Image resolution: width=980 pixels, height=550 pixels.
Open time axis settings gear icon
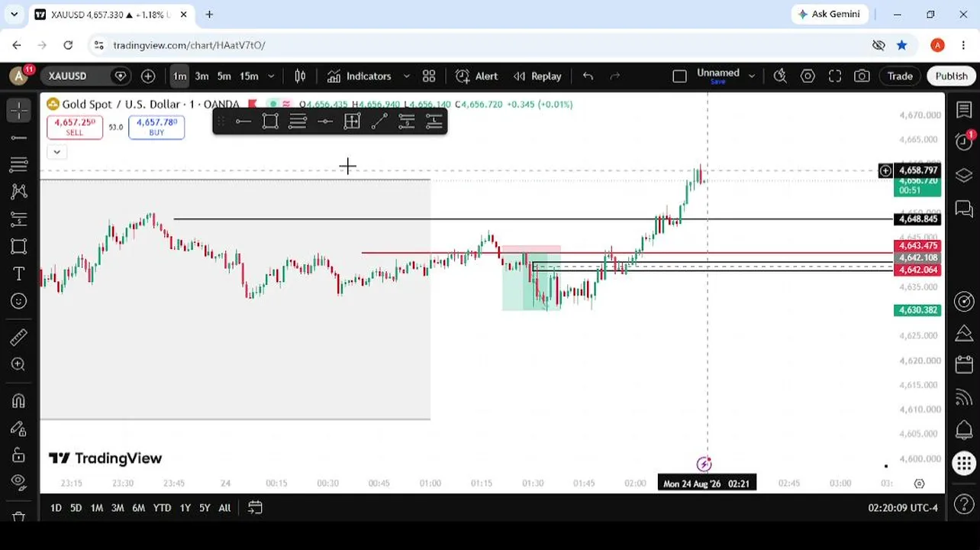point(920,484)
